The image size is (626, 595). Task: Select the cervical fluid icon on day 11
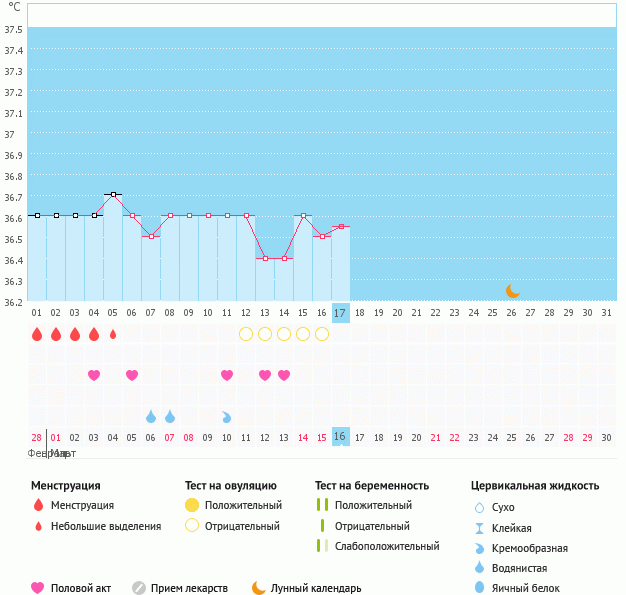pyautogui.click(x=227, y=416)
